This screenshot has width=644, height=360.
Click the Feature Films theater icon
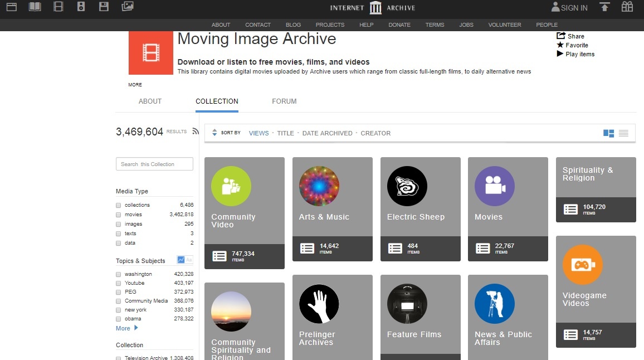coord(407,304)
